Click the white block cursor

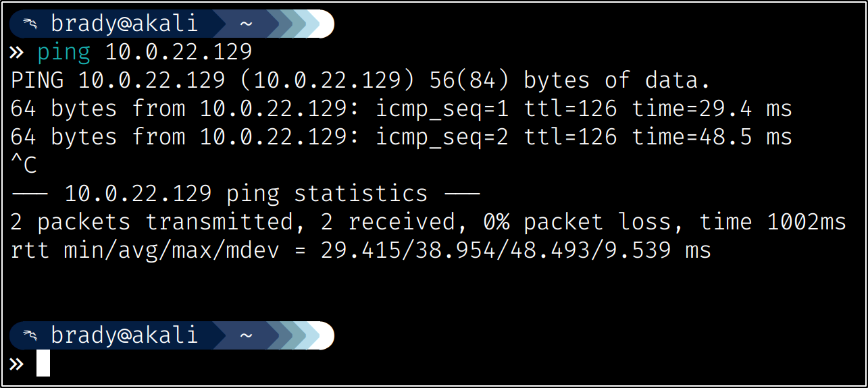point(43,363)
